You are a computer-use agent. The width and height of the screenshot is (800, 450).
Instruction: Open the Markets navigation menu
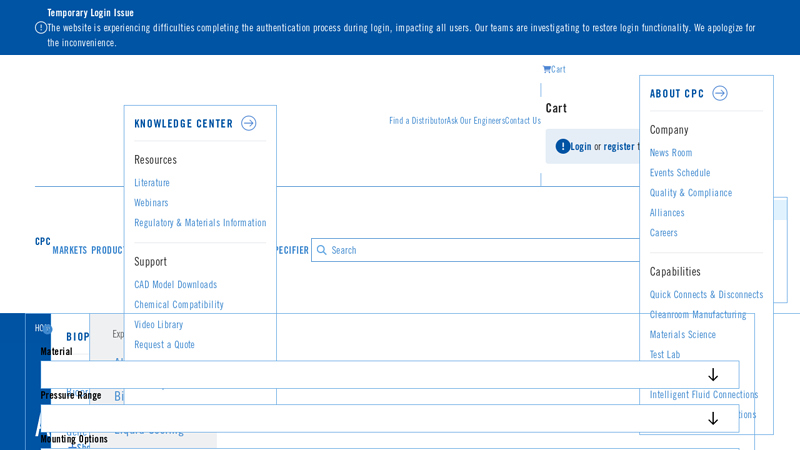(x=70, y=251)
